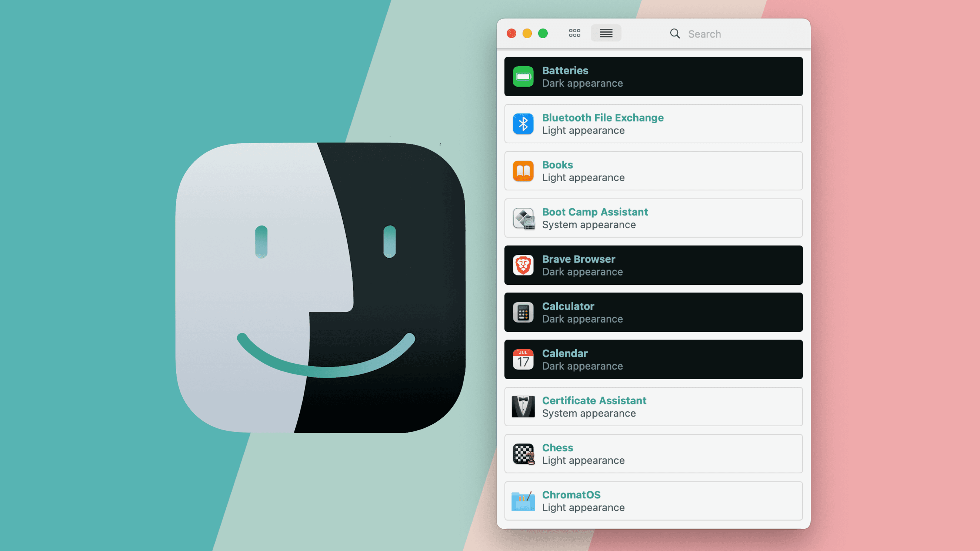This screenshot has width=980, height=551.
Task: Open Books app entry
Action: click(x=653, y=171)
